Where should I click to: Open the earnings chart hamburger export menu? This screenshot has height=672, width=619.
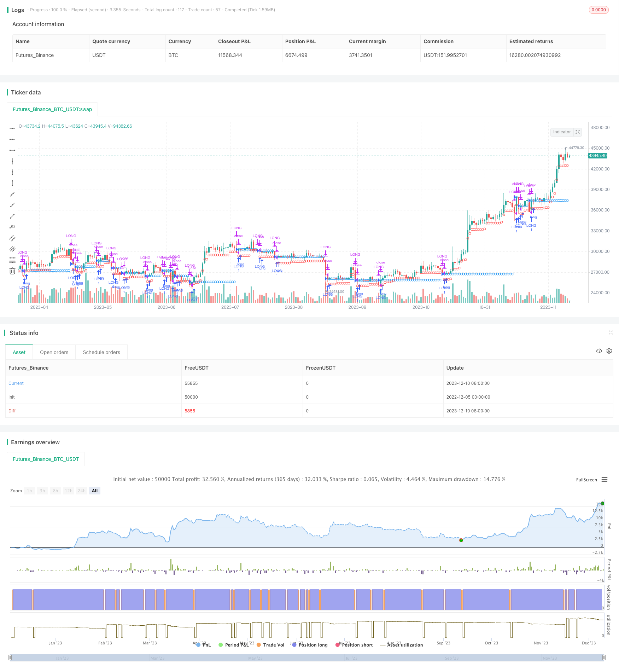pos(605,480)
